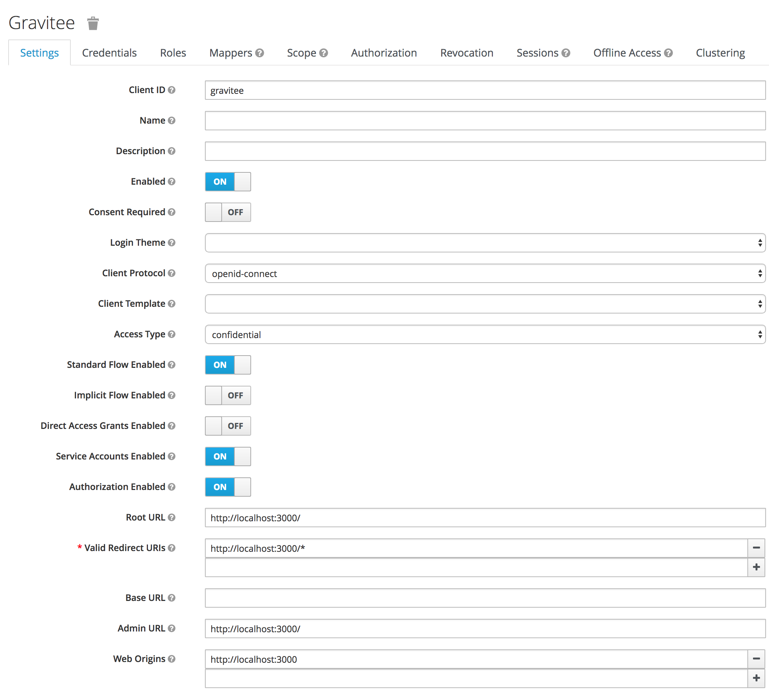Expand the Login Theme select box
This screenshot has width=769, height=700.
(484, 243)
